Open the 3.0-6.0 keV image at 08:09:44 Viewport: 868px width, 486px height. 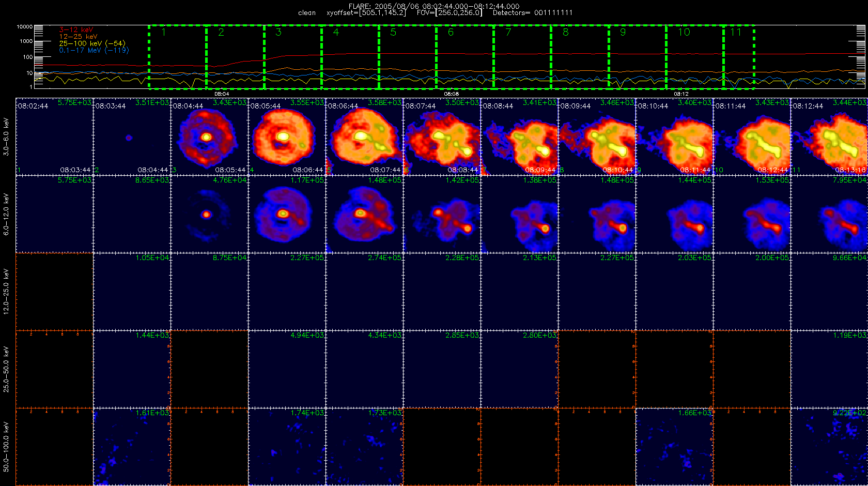597,136
